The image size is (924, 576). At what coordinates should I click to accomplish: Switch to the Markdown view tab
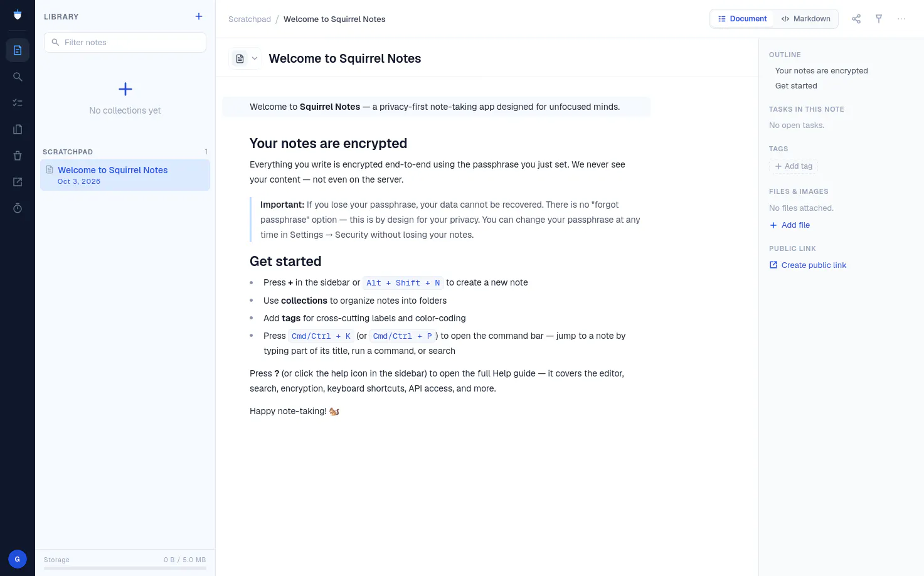[806, 19]
